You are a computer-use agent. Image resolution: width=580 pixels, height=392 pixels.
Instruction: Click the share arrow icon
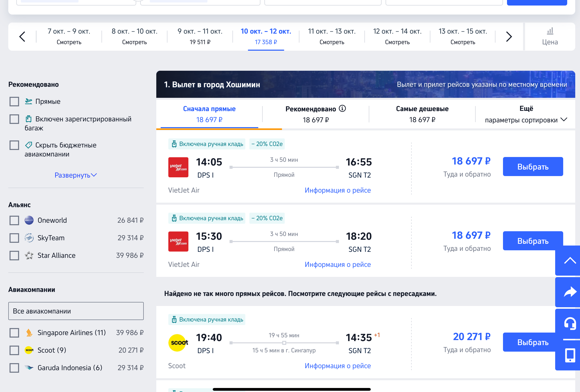(x=570, y=292)
